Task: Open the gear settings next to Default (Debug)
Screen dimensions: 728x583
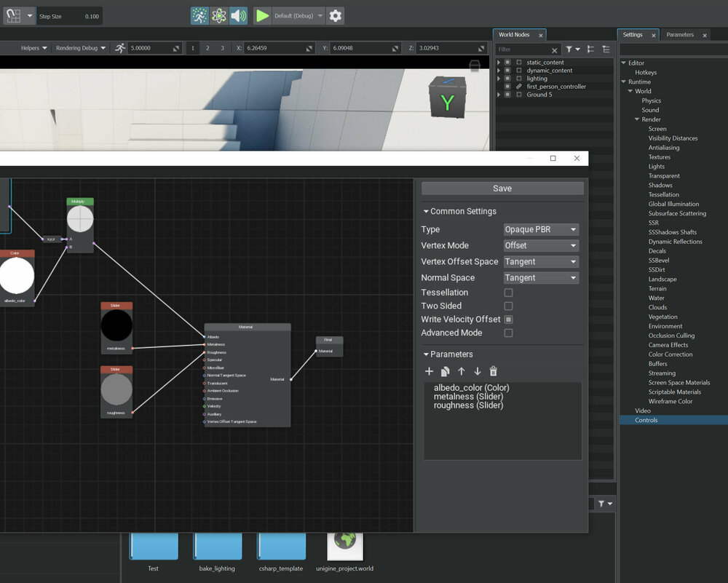Action: [335, 15]
